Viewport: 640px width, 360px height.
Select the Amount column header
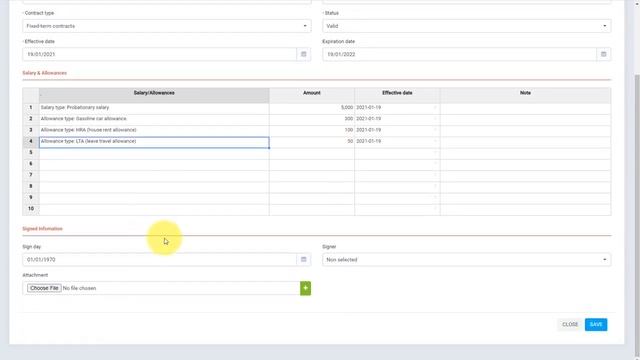point(312,95)
